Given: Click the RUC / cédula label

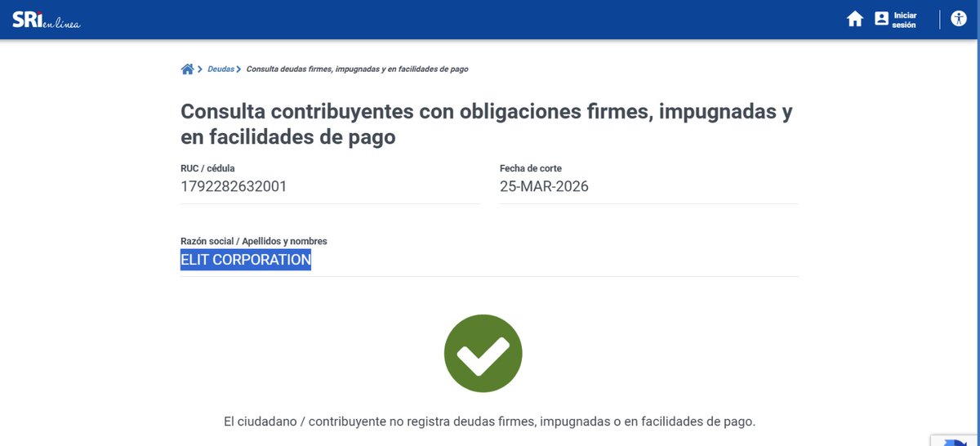Looking at the screenshot, I should [207, 168].
